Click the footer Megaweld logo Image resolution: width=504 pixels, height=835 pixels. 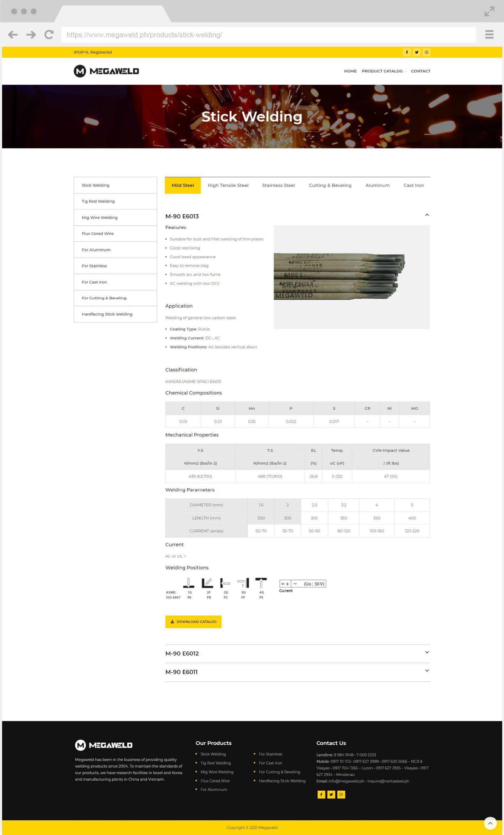[x=103, y=745]
